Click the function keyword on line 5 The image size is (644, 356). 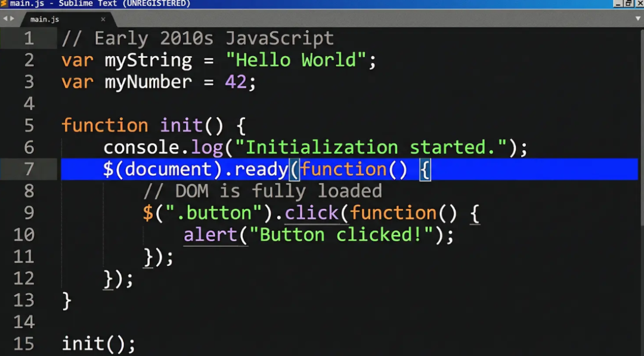tap(105, 125)
